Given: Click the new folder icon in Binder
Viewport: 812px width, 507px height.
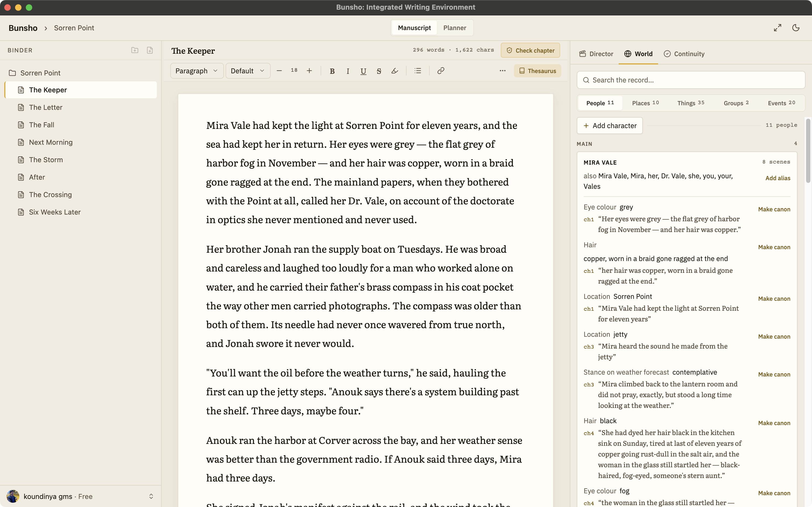Looking at the screenshot, I should coord(135,50).
